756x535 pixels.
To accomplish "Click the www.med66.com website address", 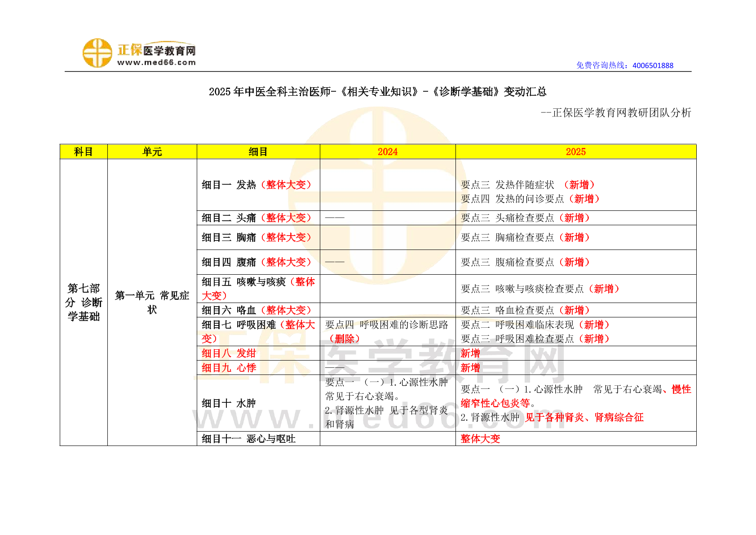I will (156, 62).
